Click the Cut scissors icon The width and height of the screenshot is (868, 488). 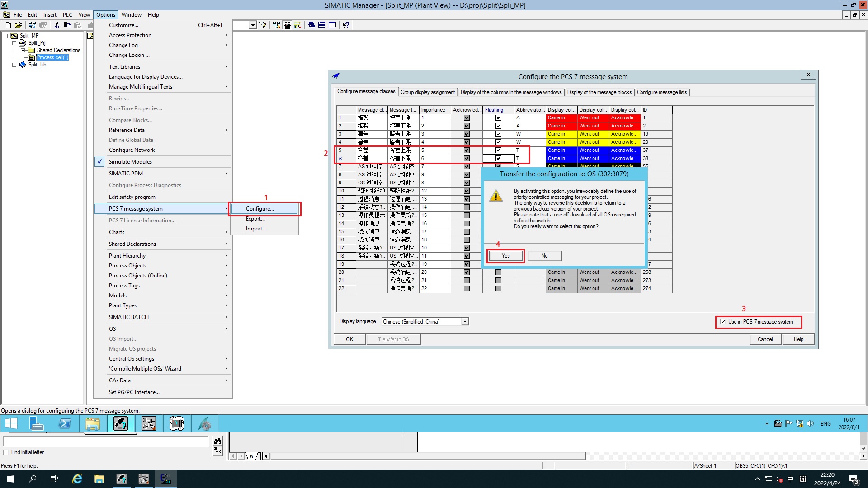click(x=57, y=25)
